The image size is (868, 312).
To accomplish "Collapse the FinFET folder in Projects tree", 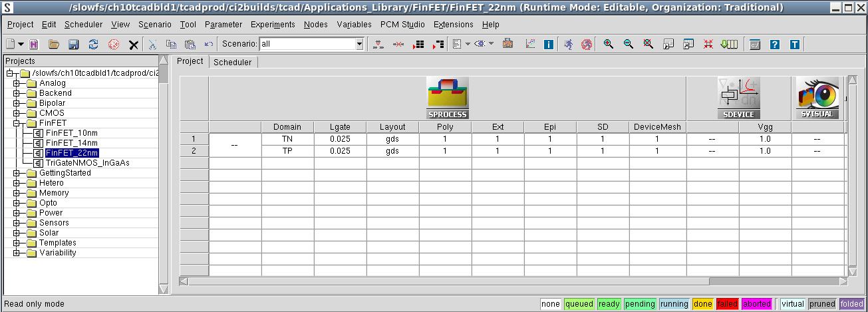I will tap(17, 123).
